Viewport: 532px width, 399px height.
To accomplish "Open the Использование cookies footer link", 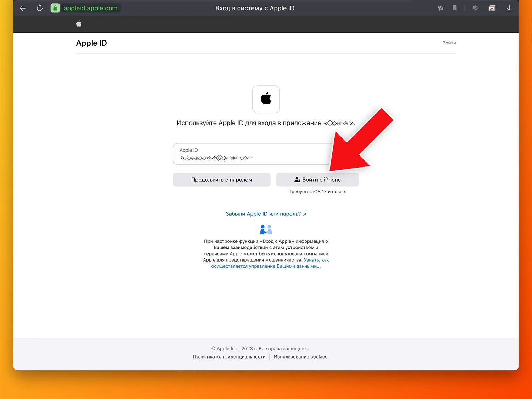I will [300, 357].
